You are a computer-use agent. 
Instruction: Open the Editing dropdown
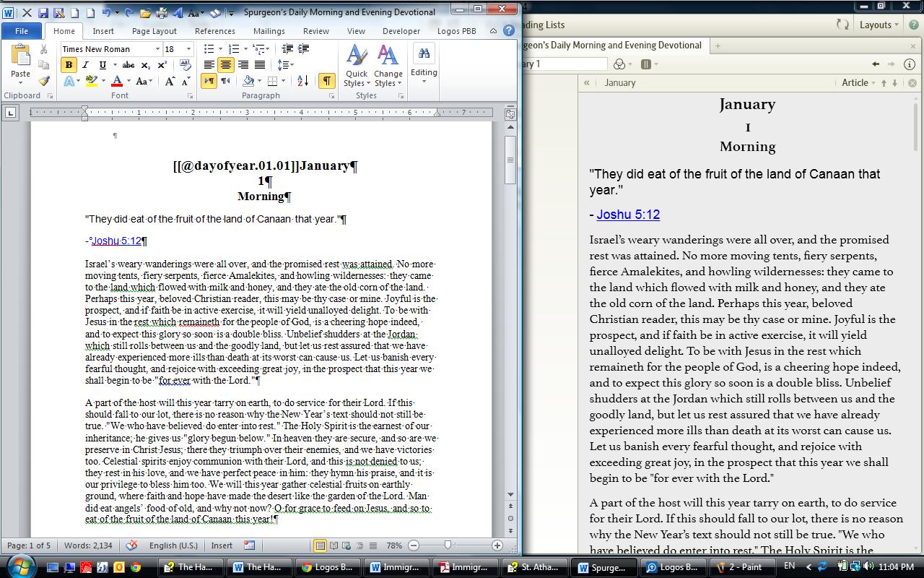[x=424, y=63]
